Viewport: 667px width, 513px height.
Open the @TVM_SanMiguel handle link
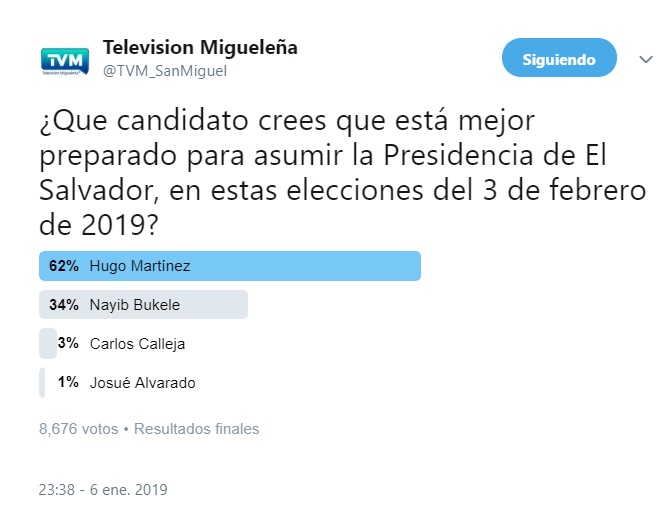coord(165,71)
